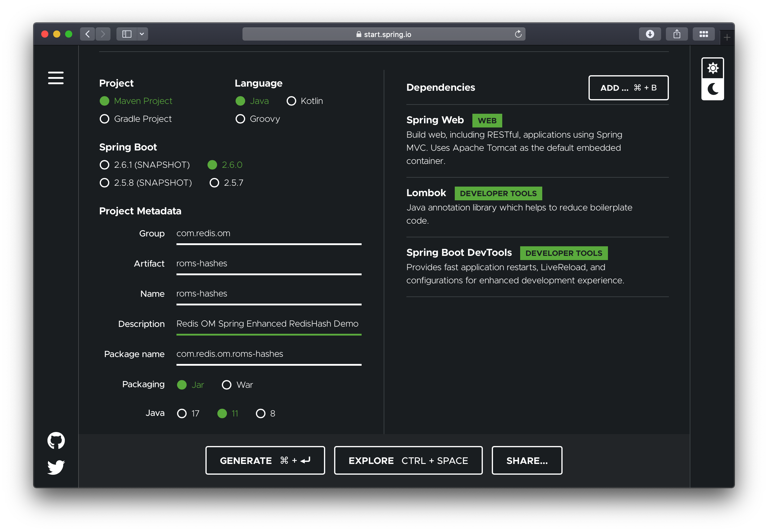The height and width of the screenshot is (532, 768).
Task: Select Gradle Project radio option
Action: pos(136,119)
